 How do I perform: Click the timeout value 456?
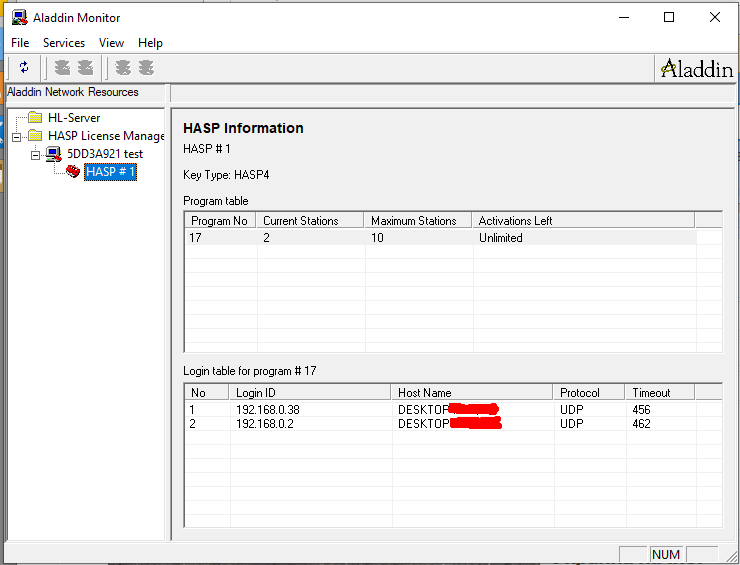[x=641, y=410]
